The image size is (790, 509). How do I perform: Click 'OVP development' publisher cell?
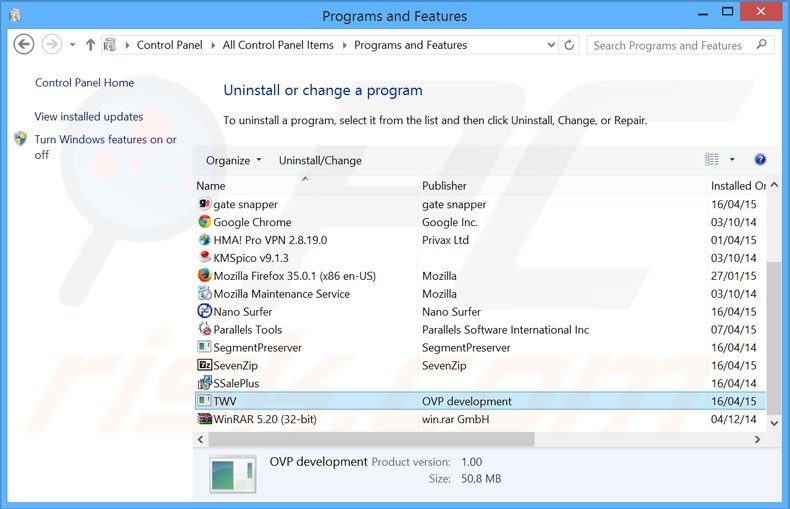tap(467, 401)
